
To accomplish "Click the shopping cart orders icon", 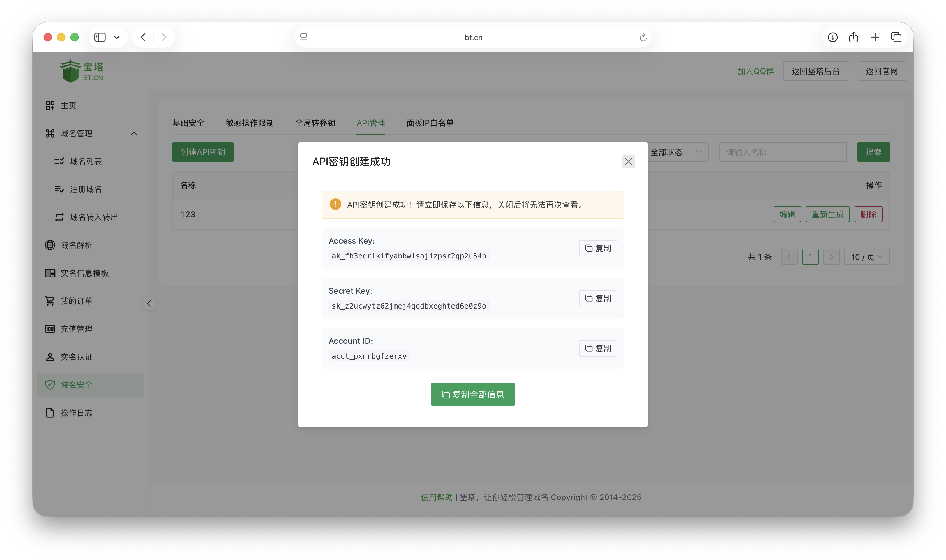I will tap(50, 301).
